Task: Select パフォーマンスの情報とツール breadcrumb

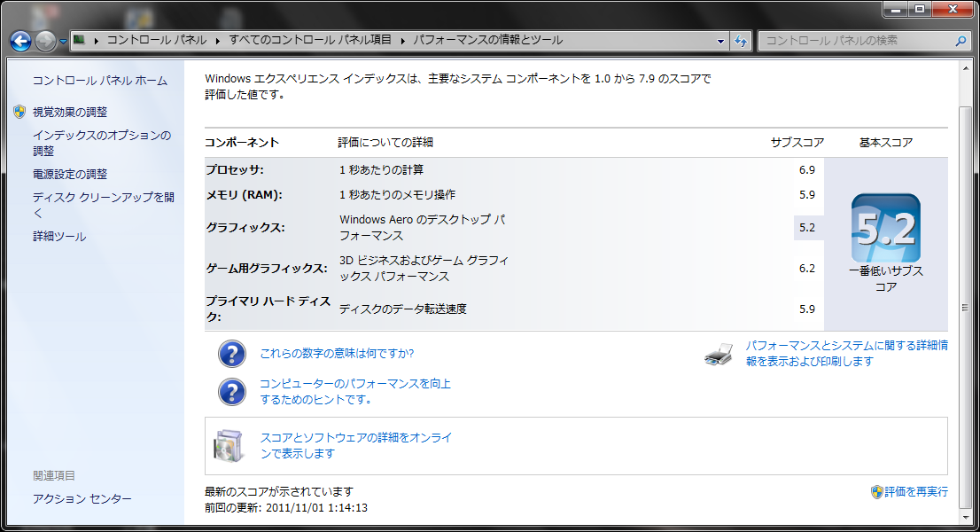Action: tap(487, 40)
